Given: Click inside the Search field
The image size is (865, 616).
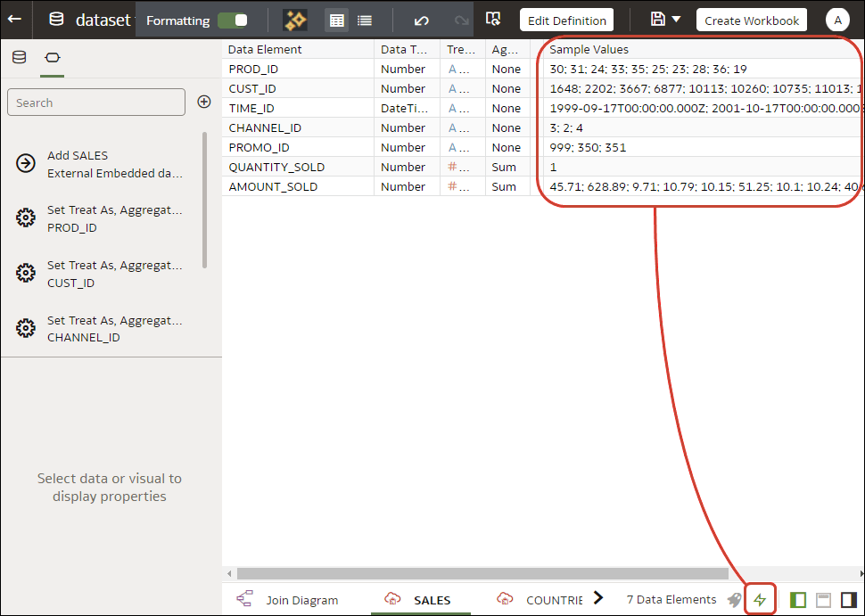Looking at the screenshot, I should point(95,102).
